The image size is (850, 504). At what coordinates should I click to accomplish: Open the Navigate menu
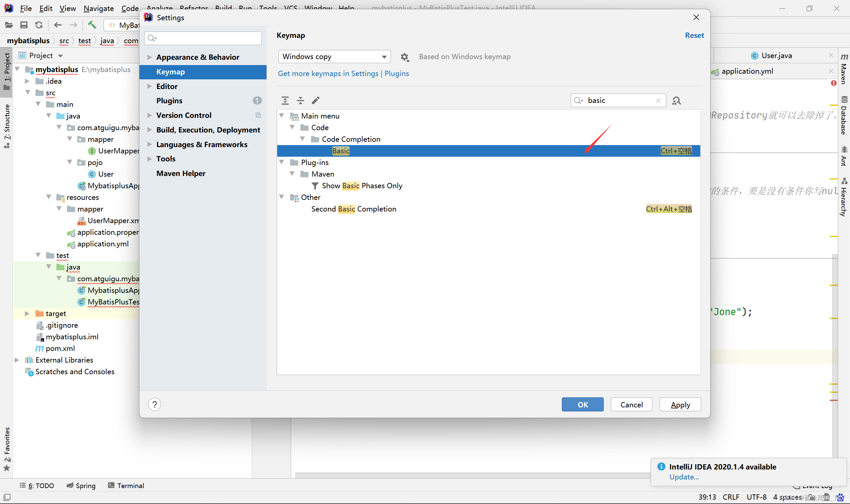pyautogui.click(x=99, y=8)
